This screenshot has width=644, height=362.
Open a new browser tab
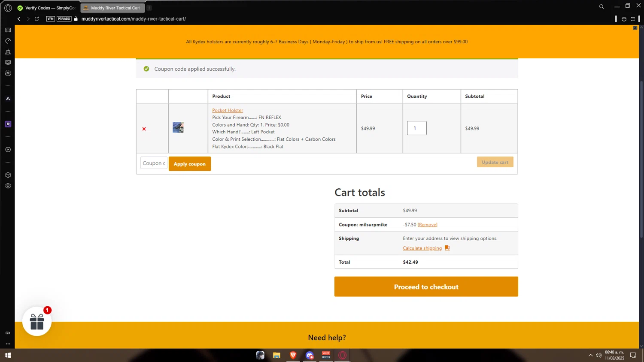(149, 8)
